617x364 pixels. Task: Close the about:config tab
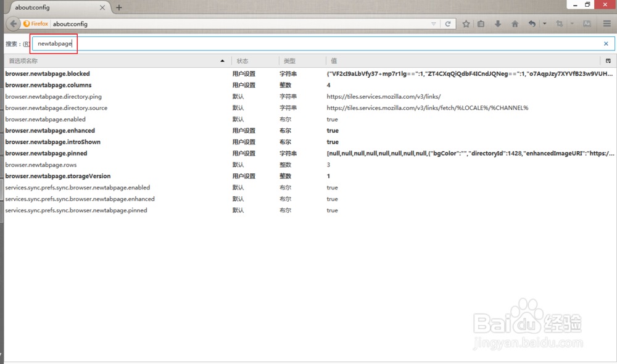102,7
